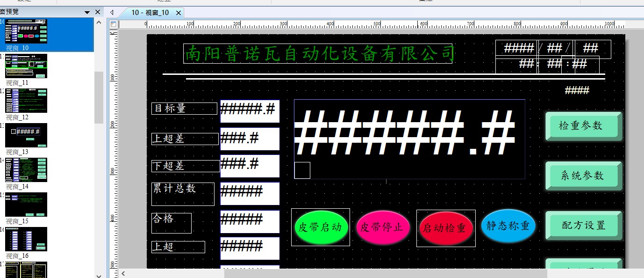Screen dimensions: 644x278
Task: Select the red 启动检重 oval button
Action: (445, 228)
